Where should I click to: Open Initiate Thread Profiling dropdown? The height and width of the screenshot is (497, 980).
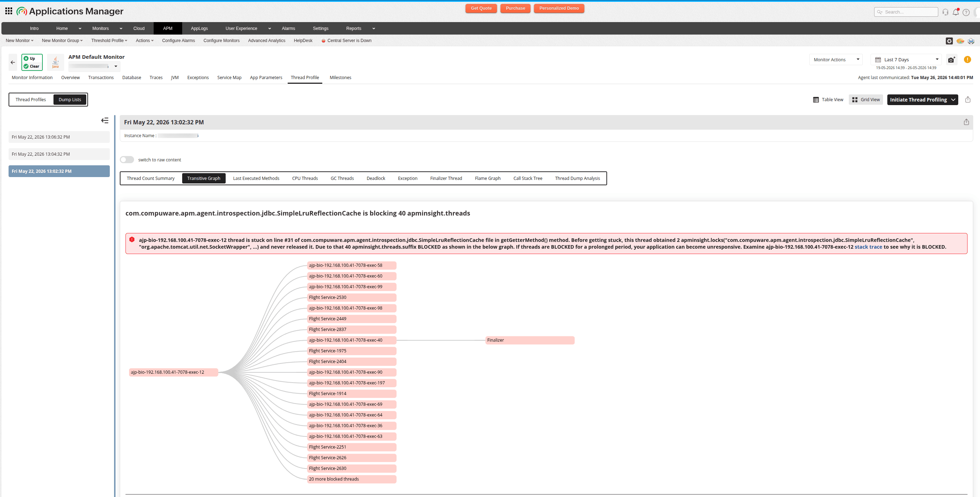(923, 100)
